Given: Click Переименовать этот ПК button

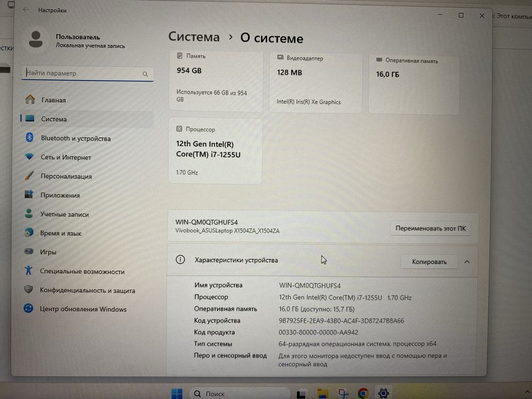Looking at the screenshot, I should click(430, 228).
